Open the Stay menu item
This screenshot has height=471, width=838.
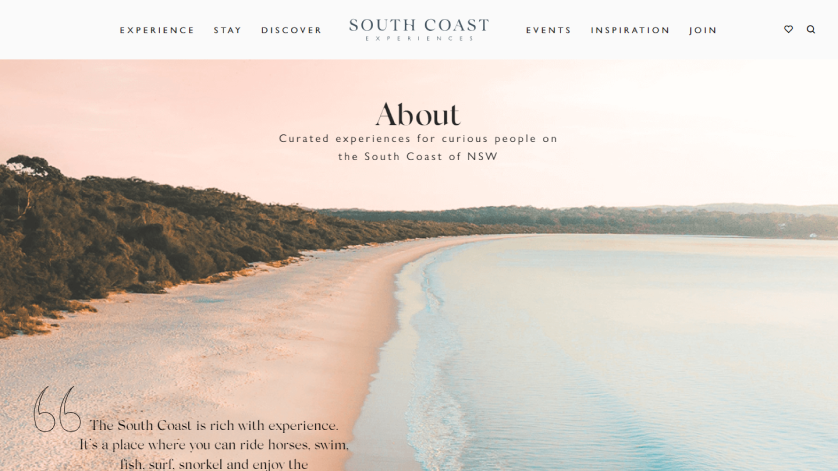(x=228, y=30)
